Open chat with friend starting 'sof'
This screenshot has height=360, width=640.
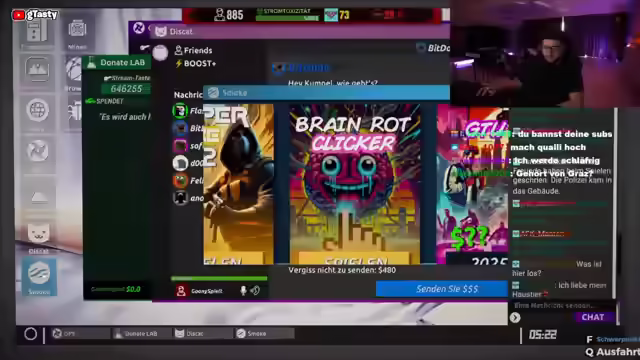tap(189, 146)
